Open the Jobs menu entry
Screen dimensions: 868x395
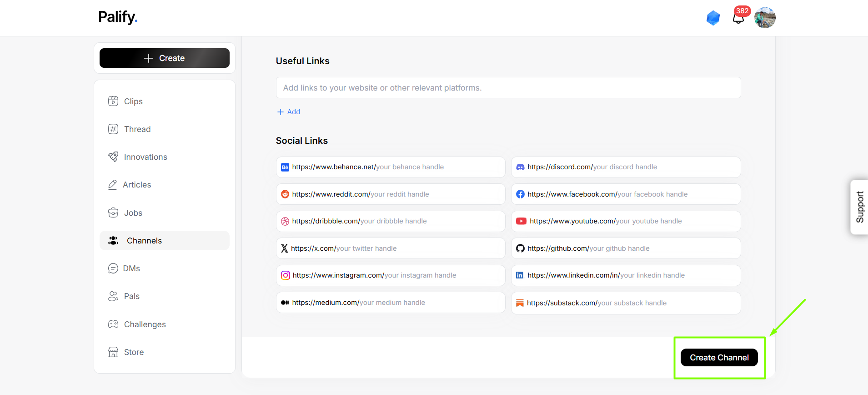[165, 213]
